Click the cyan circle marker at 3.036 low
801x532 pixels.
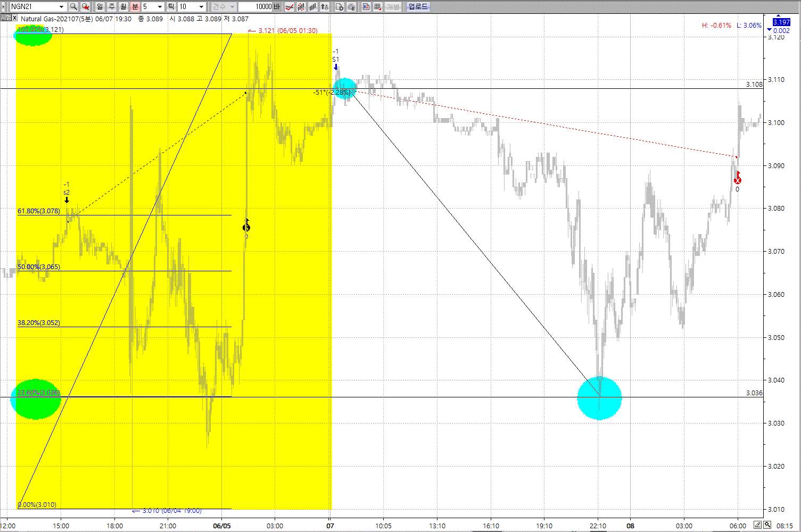click(599, 398)
